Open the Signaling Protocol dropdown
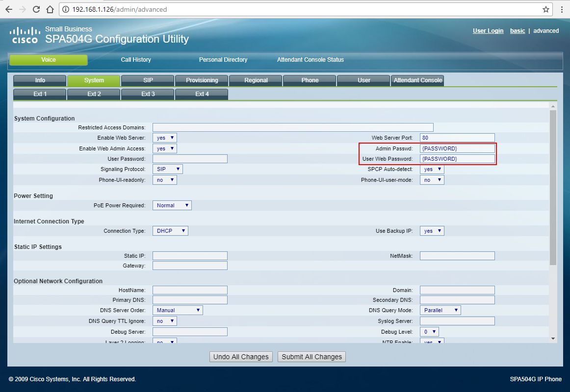 168,169
